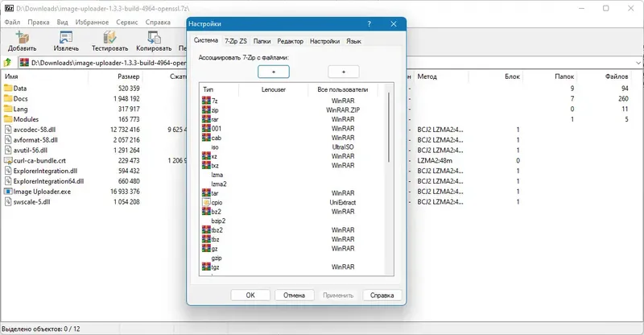This screenshot has height=335, width=644.
Task: Select the Data folder icon
Action: [x=8, y=88]
